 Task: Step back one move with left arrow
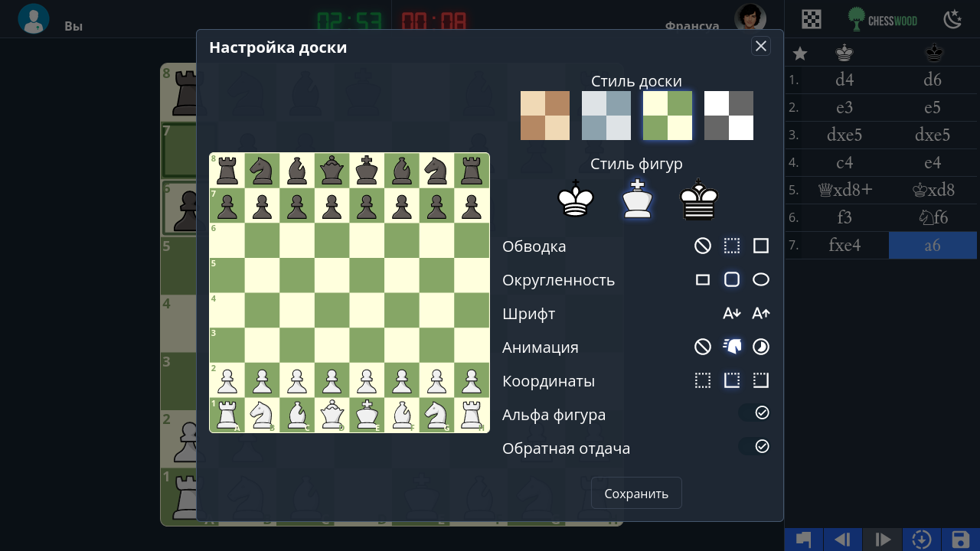pos(842,539)
